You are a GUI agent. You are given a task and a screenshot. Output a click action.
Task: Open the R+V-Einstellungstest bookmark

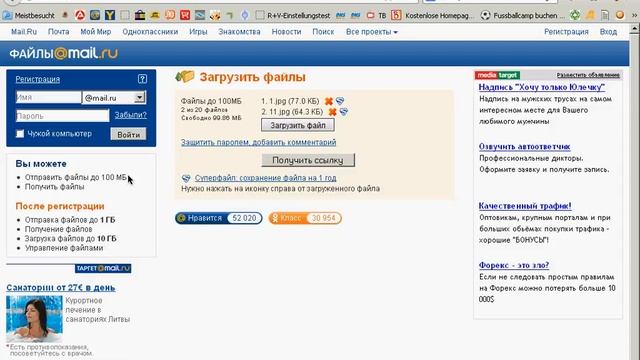[x=293, y=16]
